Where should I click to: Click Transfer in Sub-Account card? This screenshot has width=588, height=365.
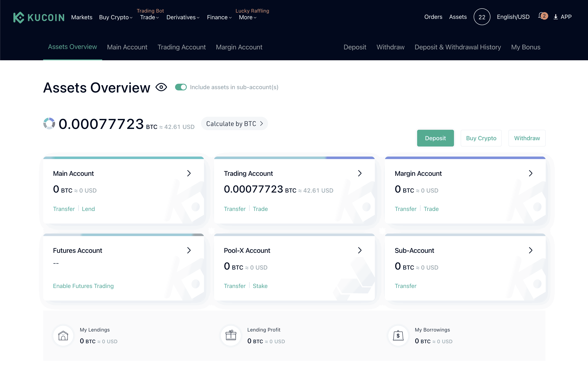[x=406, y=286]
